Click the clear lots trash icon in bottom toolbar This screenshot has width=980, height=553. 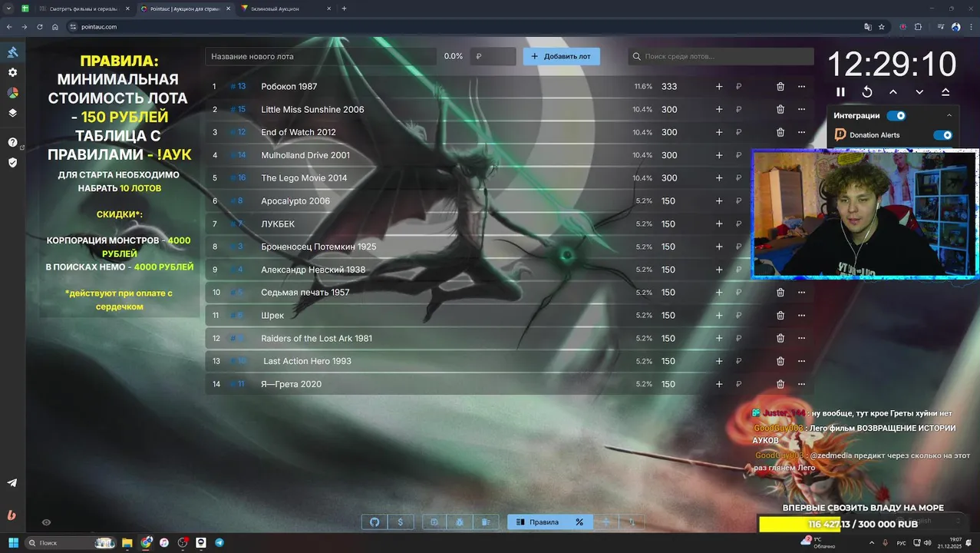486,522
